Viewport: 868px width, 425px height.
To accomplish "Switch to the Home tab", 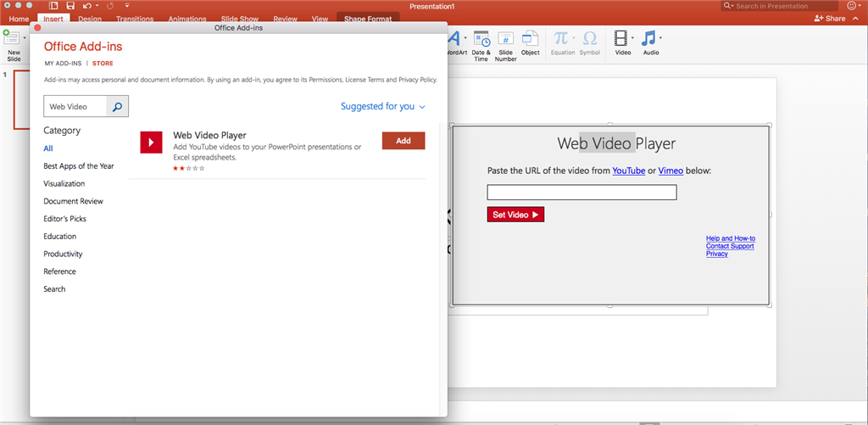I will pos(19,19).
